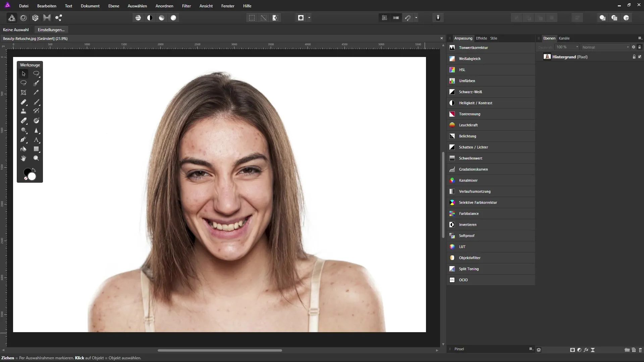This screenshot has height=362, width=644.
Task: Switch to the Stile tab
Action: coord(494,38)
